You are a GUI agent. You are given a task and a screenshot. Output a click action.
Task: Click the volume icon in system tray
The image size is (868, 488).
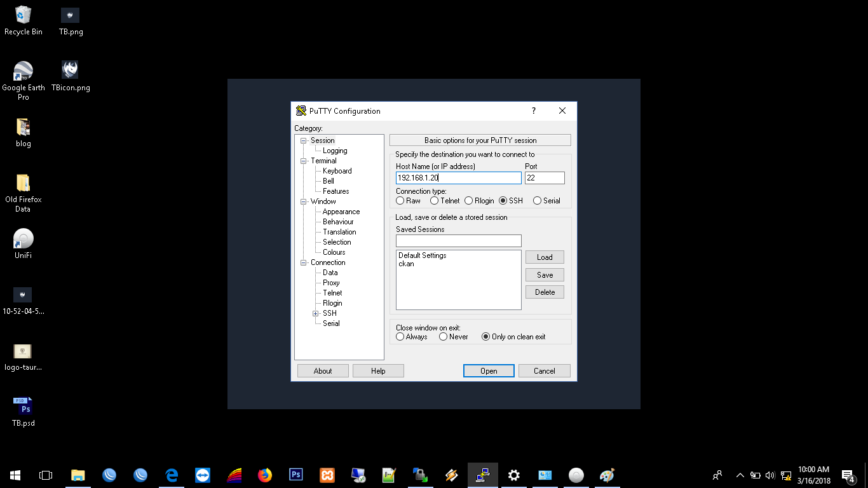(x=770, y=475)
